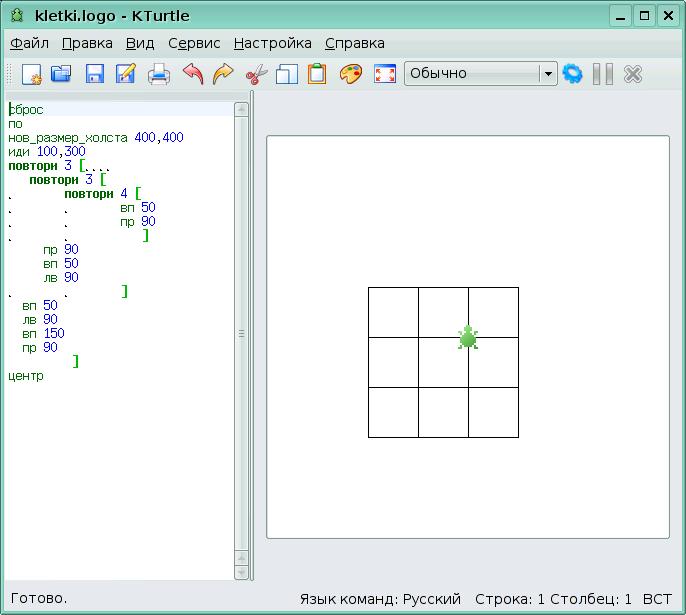Open a file using folder icon

[x=62, y=74]
